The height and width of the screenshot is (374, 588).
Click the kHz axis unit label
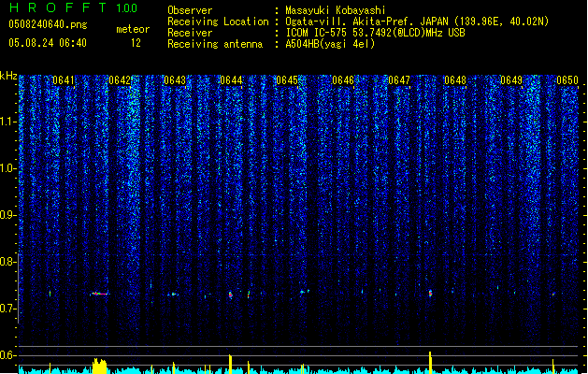(8, 76)
